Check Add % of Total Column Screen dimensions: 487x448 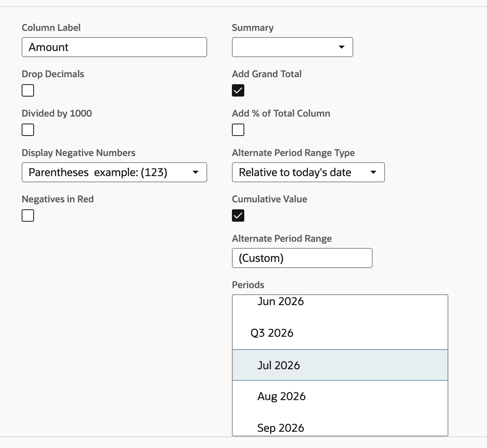pyautogui.click(x=238, y=130)
